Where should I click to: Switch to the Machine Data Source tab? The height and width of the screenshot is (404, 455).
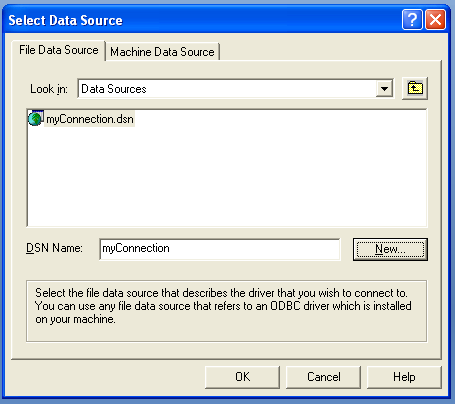[162, 52]
